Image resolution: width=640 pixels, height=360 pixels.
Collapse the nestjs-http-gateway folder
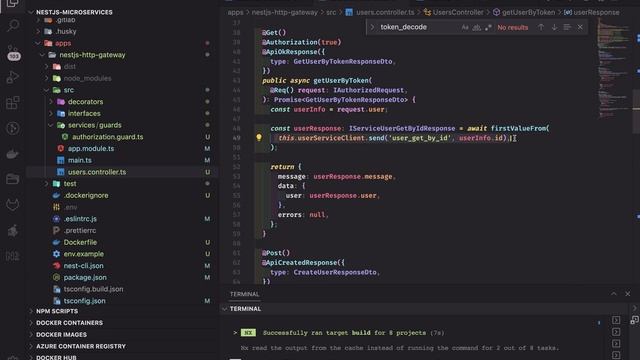tap(42, 55)
